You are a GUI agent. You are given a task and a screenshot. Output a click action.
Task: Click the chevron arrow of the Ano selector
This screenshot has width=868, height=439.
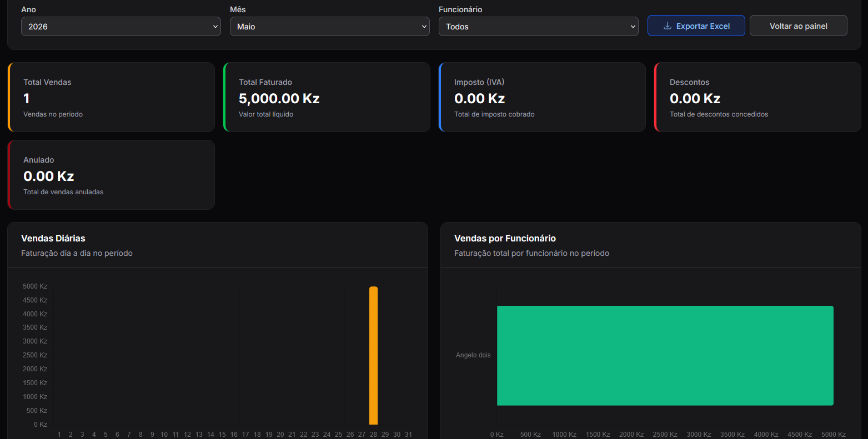(x=215, y=27)
